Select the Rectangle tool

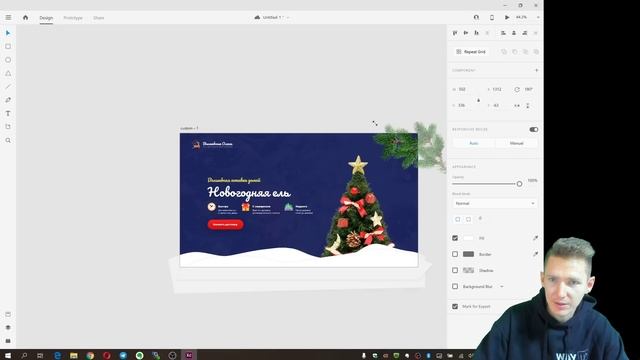click(x=8, y=47)
